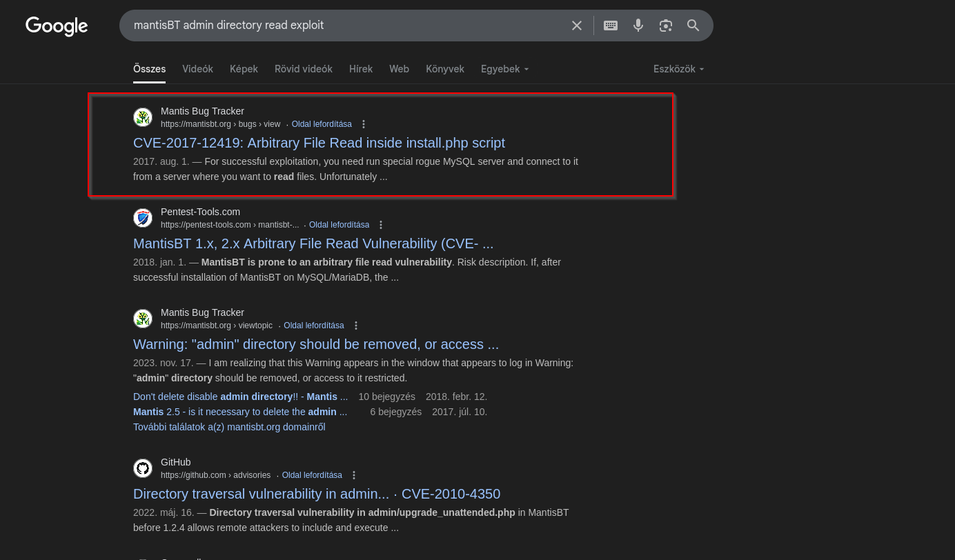Viewport: 955px width, 560px height.
Task: Click the https://mantisbt.org › viewtopic URL
Action: coord(217,326)
